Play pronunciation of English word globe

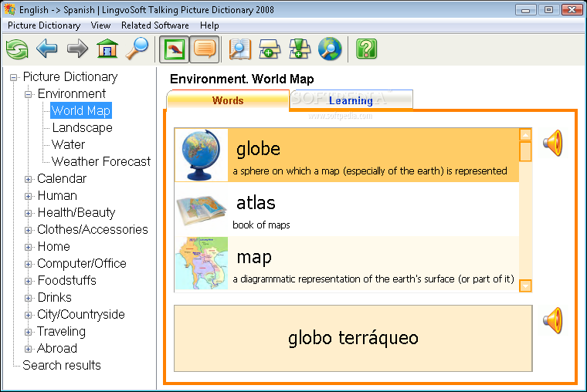[x=553, y=143]
